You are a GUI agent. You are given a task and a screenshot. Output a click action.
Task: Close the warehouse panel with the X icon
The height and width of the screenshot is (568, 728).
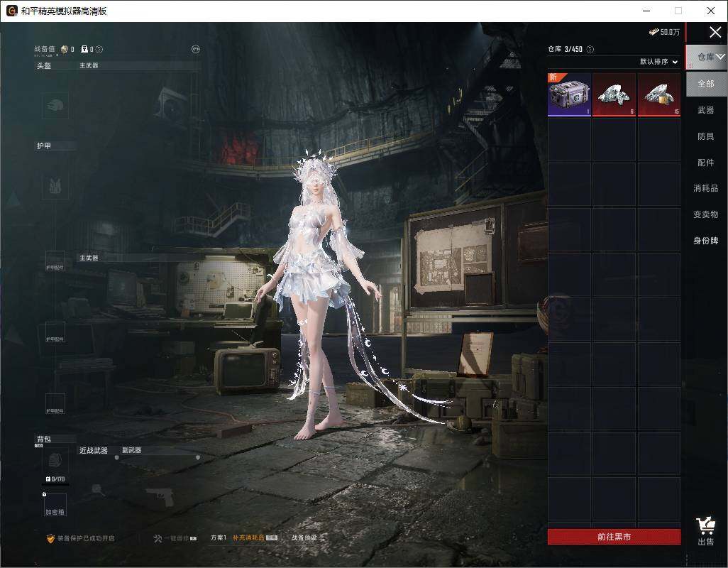coord(715,32)
